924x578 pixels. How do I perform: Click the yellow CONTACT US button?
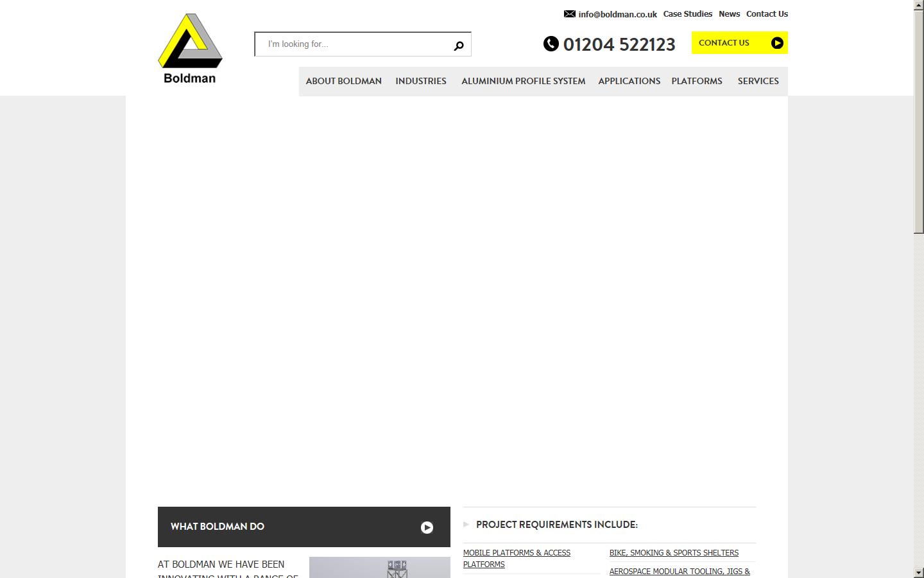724,42
